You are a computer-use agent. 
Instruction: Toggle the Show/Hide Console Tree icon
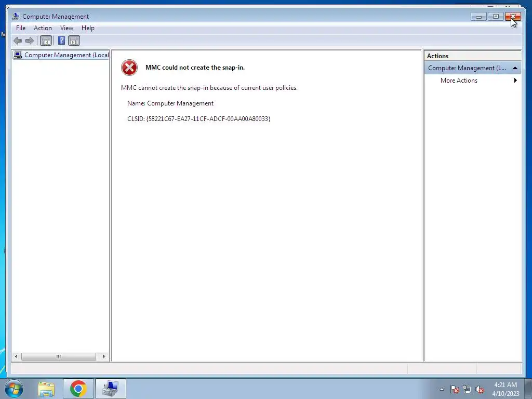click(x=46, y=41)
